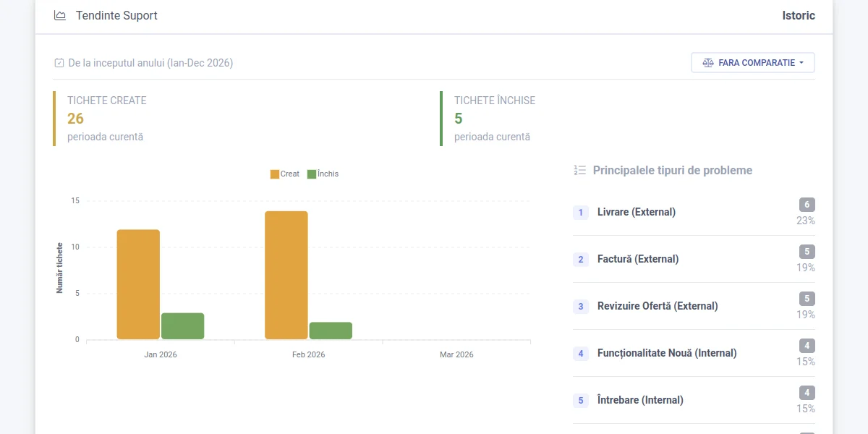
Task: Click the line chart icon beside Tendinte Suport
Action: (59, 15)
